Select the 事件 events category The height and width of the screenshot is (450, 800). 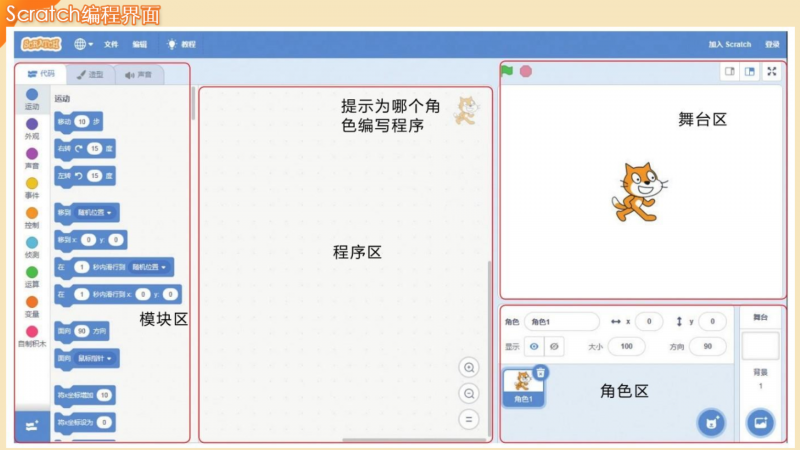click(32, 188)
